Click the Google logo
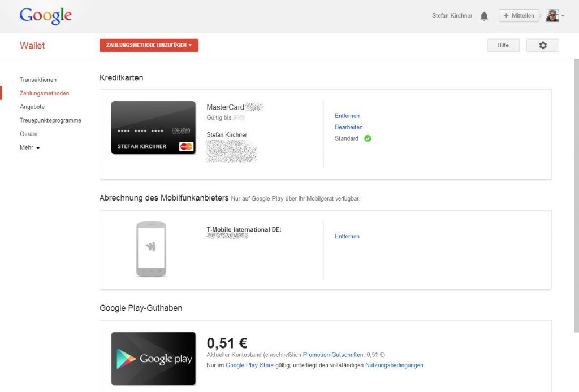The height and width of the screenshot is (392, 579). click(x=46, y=16)
